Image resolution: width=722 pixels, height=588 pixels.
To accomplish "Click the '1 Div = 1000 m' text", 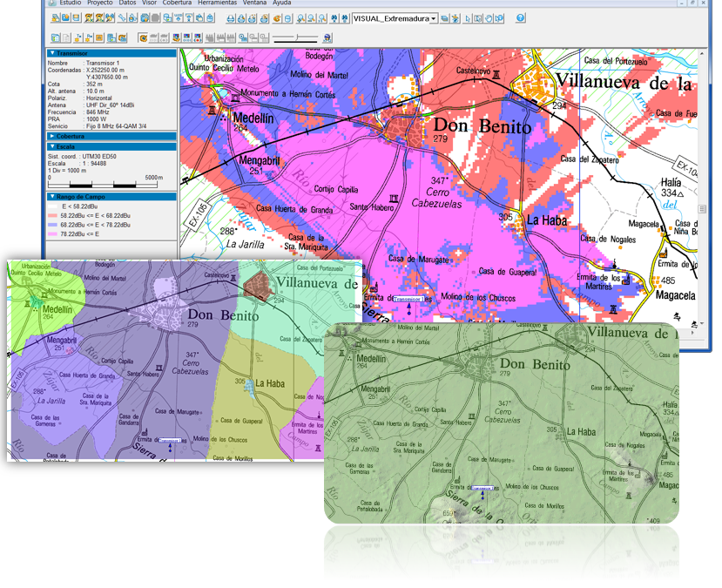I will [67, 171].
